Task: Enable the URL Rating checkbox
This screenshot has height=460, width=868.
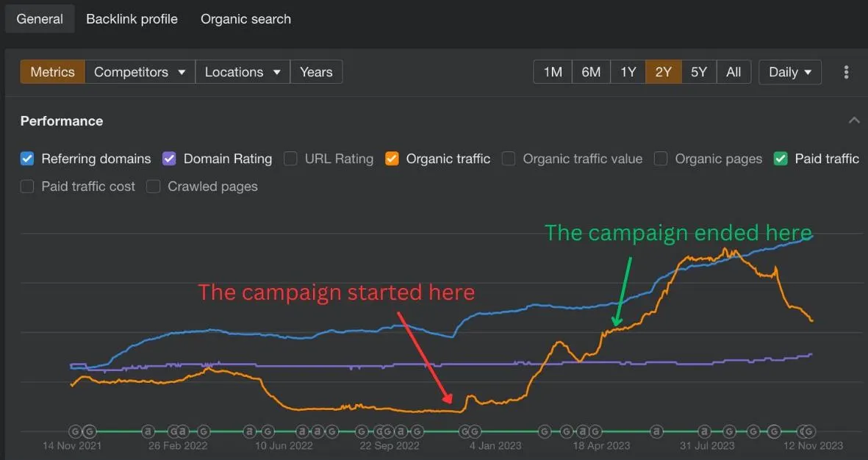Action: tap(290, 159)
